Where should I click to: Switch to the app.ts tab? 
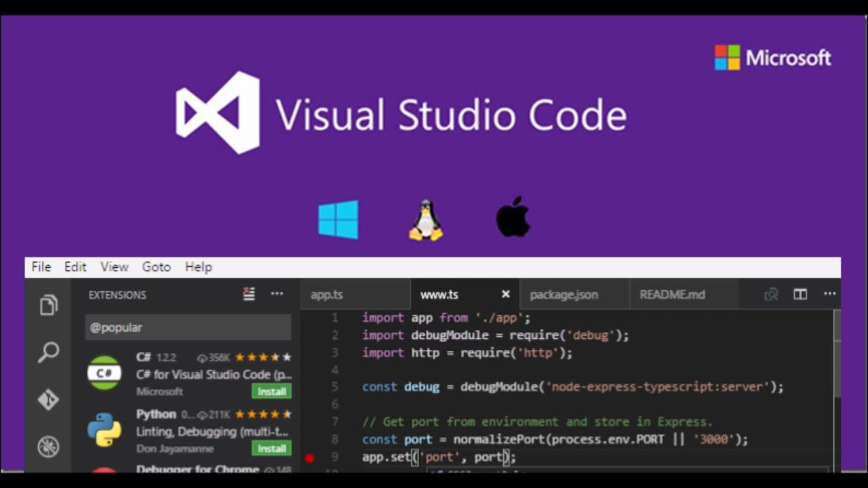pos(355,294)
